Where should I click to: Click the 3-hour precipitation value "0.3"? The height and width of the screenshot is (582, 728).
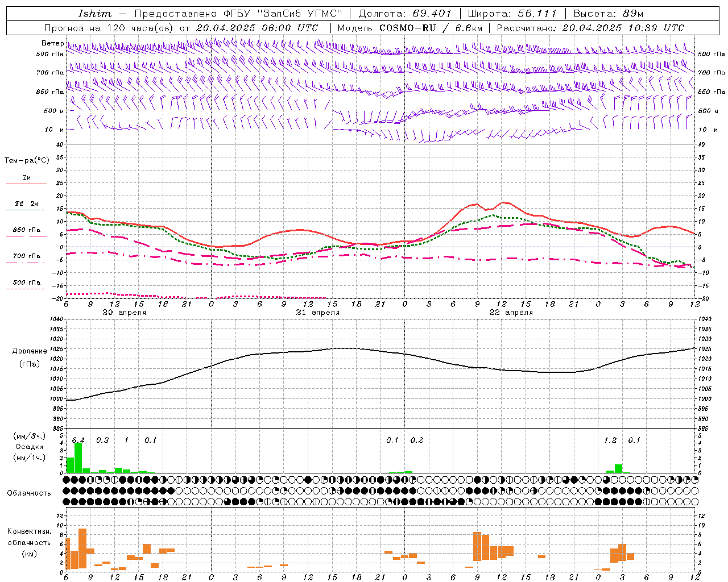point(102,440)
